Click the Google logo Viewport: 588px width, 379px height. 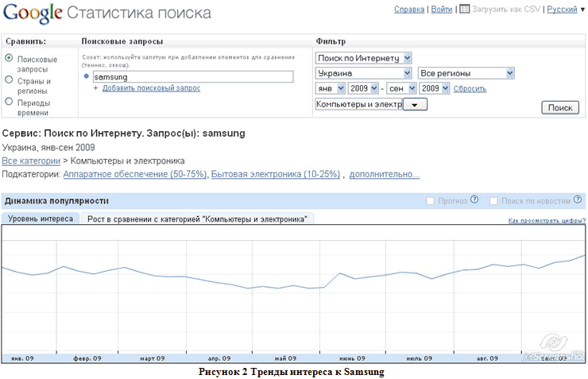click(x=33, y=14)
